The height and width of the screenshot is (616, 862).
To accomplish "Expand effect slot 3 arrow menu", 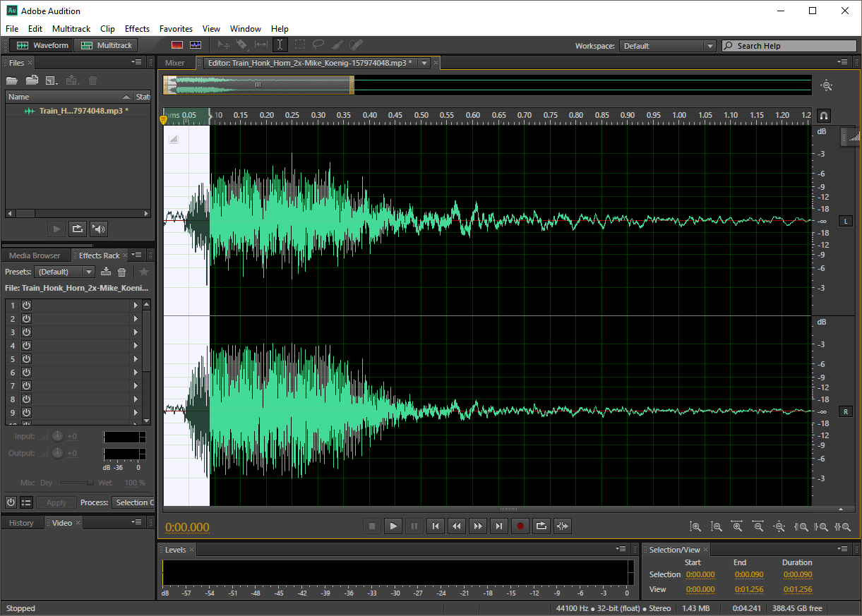I will (x=136, y=332).
